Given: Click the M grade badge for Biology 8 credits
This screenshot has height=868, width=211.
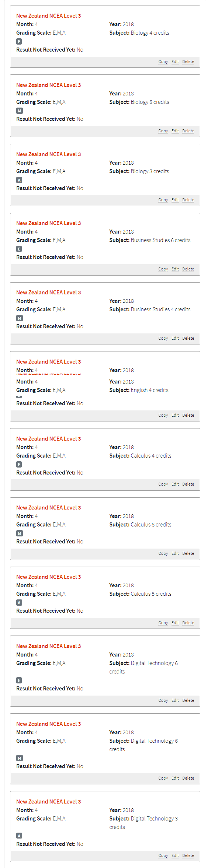Looking at the screenshot, I should tap(20, 111).
